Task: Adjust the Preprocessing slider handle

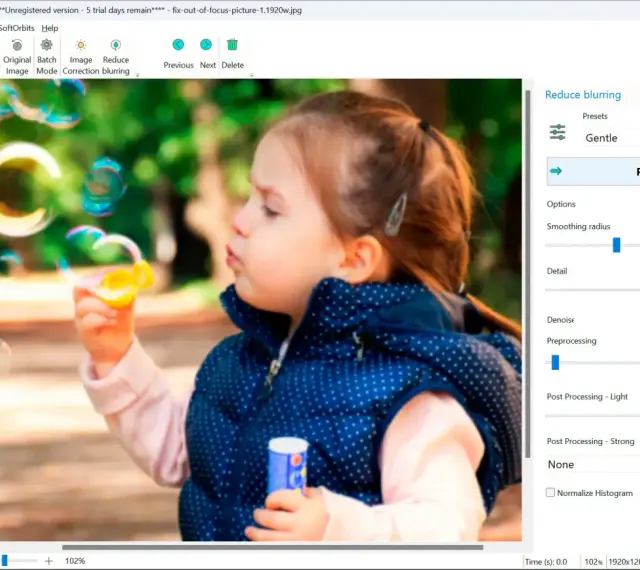Action: (555, 362)
